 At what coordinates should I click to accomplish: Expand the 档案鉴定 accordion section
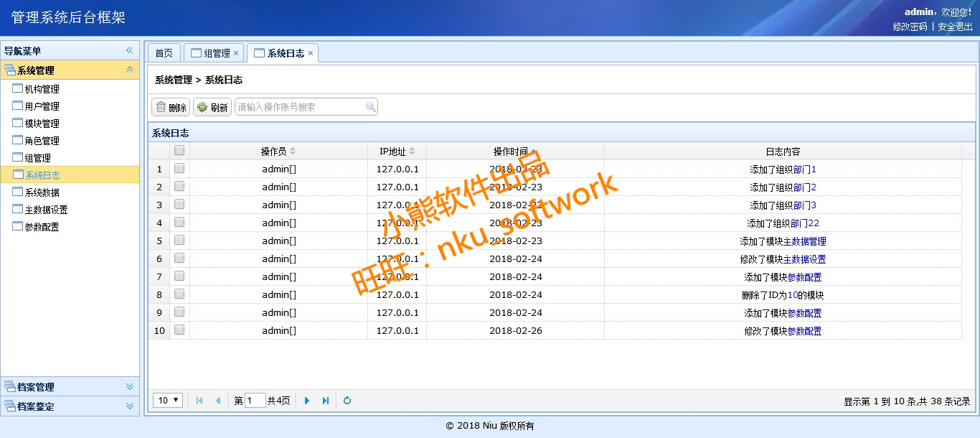pyautogui.click(x=130, y=406)
